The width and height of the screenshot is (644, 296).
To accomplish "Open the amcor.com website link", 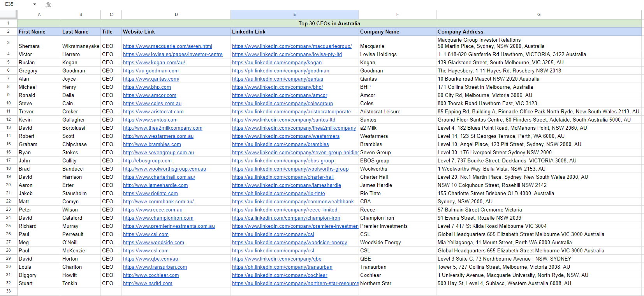I will [x=150, y=95].
